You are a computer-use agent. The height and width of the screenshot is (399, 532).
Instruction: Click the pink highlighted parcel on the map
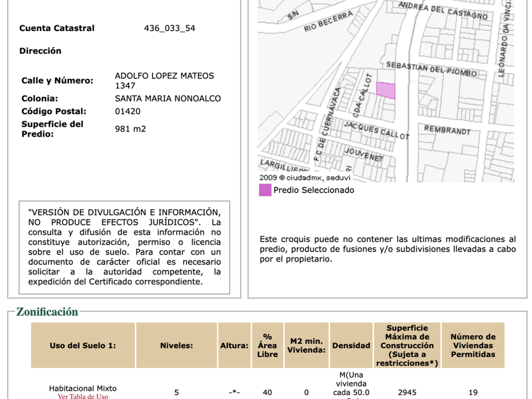point(386,91)
